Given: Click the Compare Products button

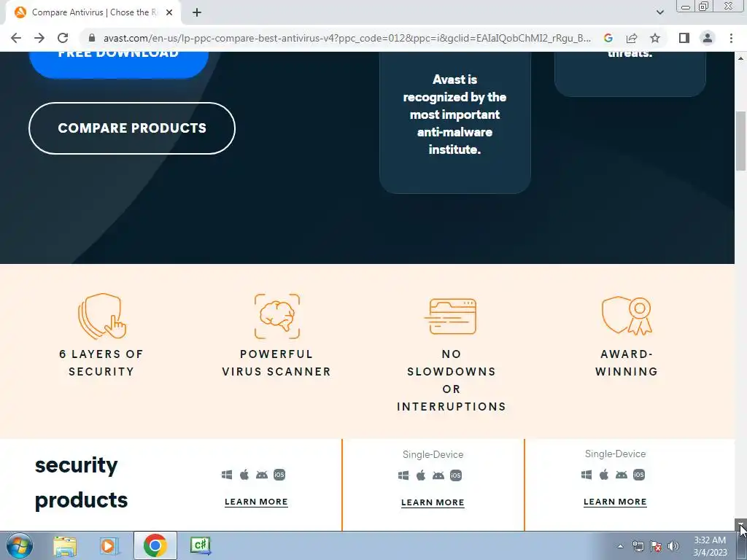Looking at the screenshot, I should 132,128.
